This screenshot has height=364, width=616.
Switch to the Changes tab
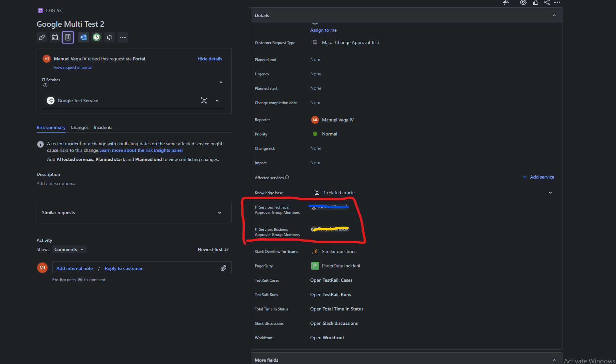[80, 127]
